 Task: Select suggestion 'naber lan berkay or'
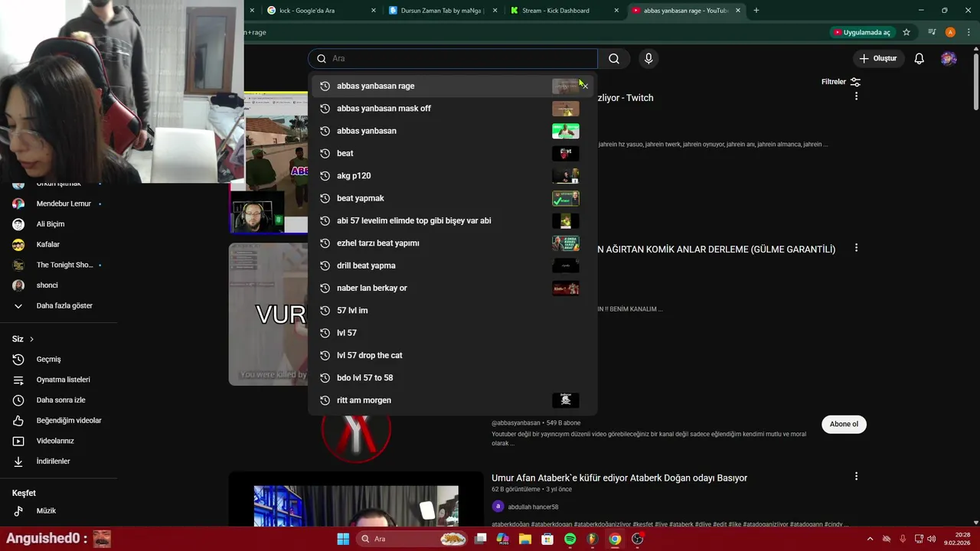tap(452, 289)
